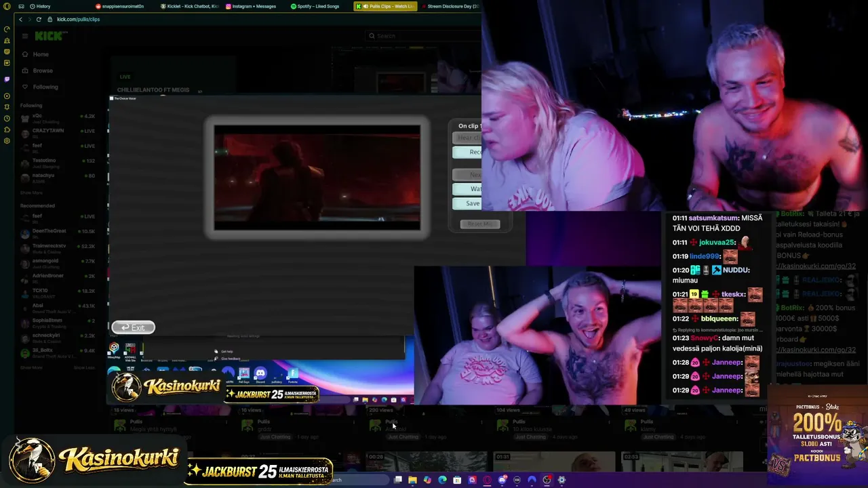
Task: Open the pin icon in browser sidebar
Action: [x=7, y=107]
